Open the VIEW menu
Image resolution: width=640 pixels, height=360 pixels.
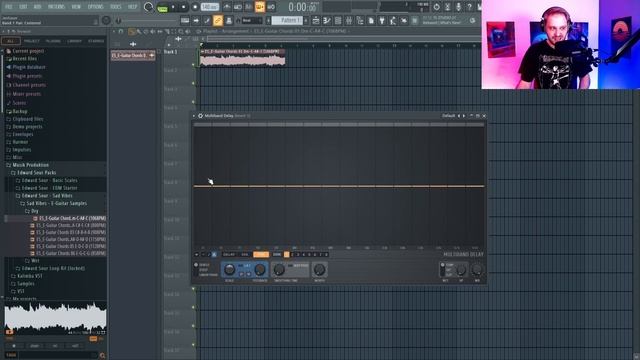[76, 7]
